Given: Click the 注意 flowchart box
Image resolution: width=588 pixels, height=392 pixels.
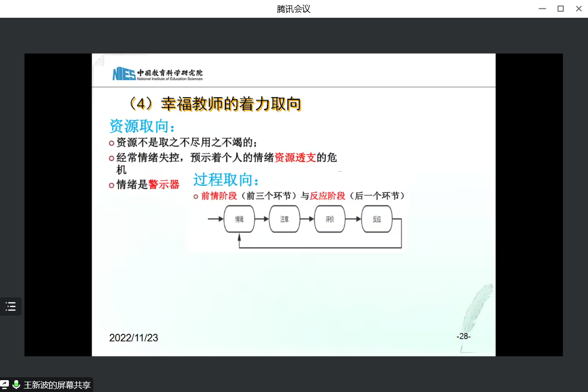Looking at the screenshot, I should [x=284, y=219].
